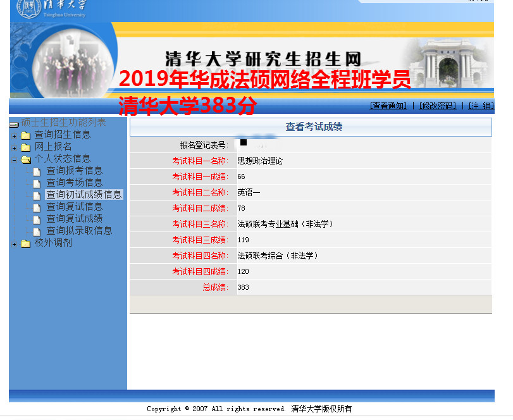Click the 注销 logout link
Screen dimensions: 513x420
(481, 106)
